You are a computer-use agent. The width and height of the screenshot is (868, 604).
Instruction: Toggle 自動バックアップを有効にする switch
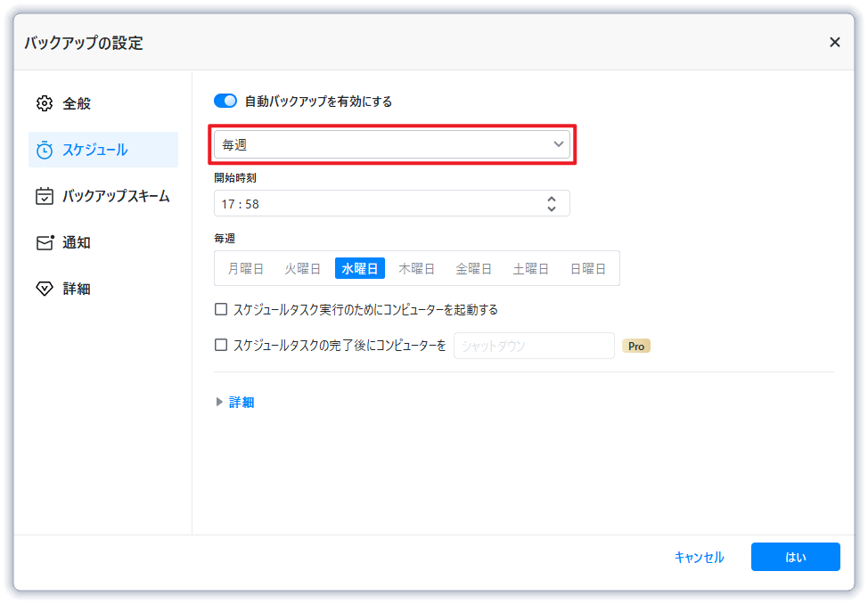[225, 101]
